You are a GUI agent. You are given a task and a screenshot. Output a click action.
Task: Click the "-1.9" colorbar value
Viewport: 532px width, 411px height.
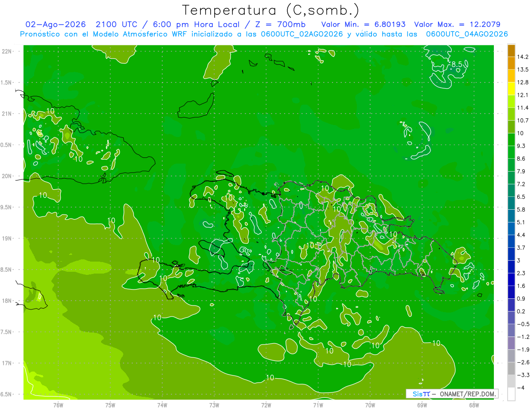(x=523, y=349)
